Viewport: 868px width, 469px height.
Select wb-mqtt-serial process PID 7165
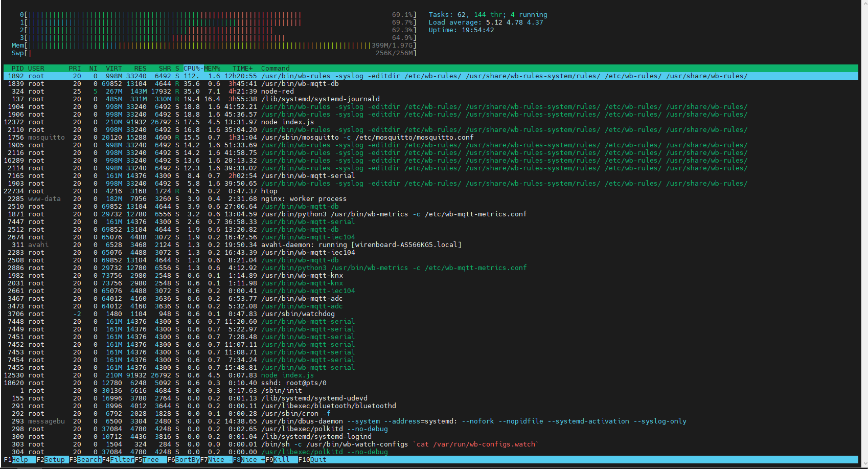431,176
